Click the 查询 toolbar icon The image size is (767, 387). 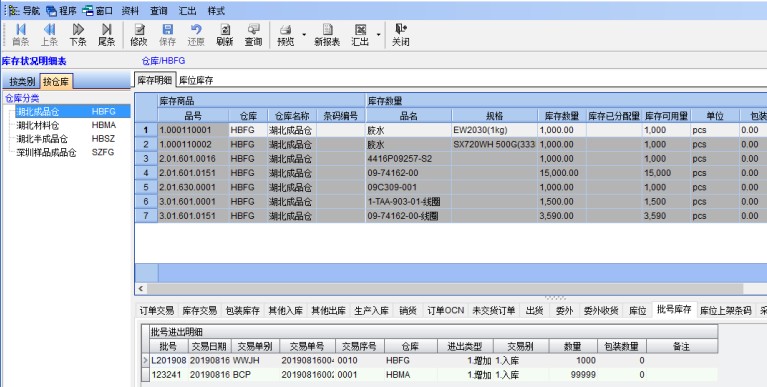tap(253, 35)
